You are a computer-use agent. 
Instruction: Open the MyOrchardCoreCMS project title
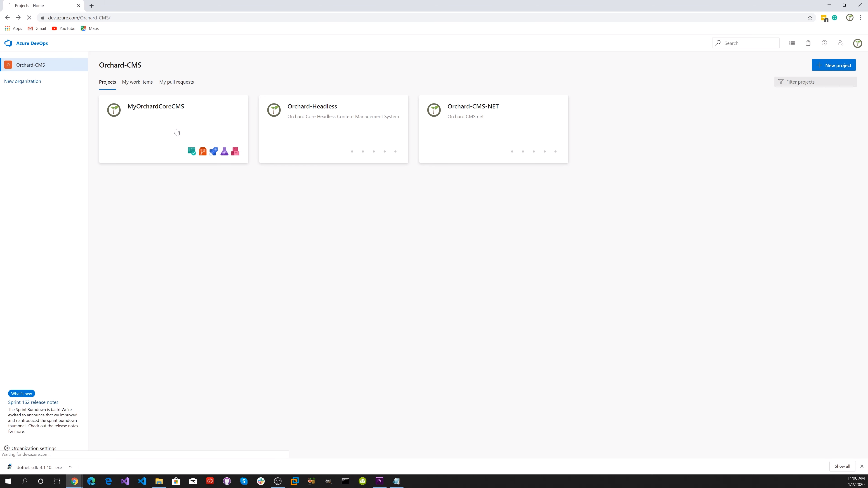[x=156, y=106]
